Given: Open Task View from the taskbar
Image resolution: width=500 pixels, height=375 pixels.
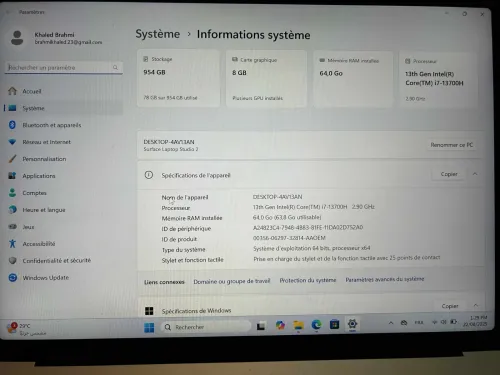Looking at the screenshot, I should [261, 326].
